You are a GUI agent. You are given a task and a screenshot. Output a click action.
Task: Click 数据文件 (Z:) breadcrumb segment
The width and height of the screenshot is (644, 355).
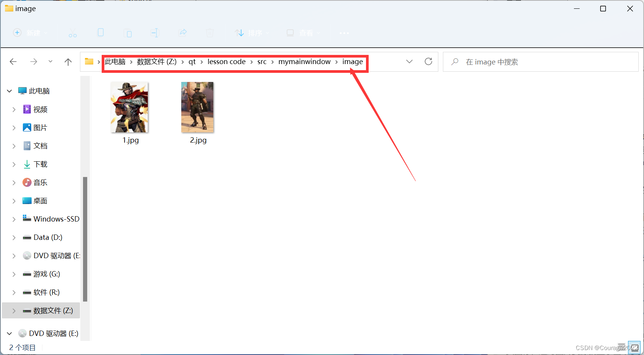coord(157,62)
